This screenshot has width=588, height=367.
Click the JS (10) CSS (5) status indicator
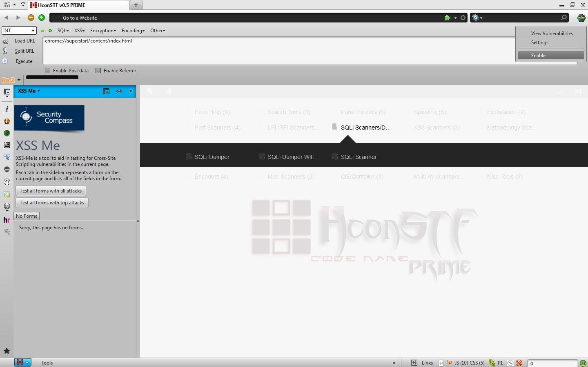pyautogui.click(x=470, y=363)
